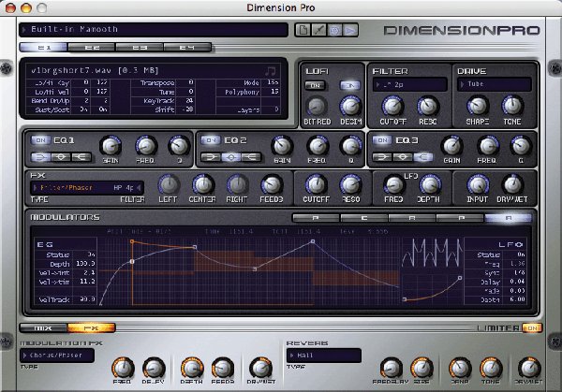Select EQ2 peaking band shape icon
Screen dimensions: 562x392
click(231, 157)
